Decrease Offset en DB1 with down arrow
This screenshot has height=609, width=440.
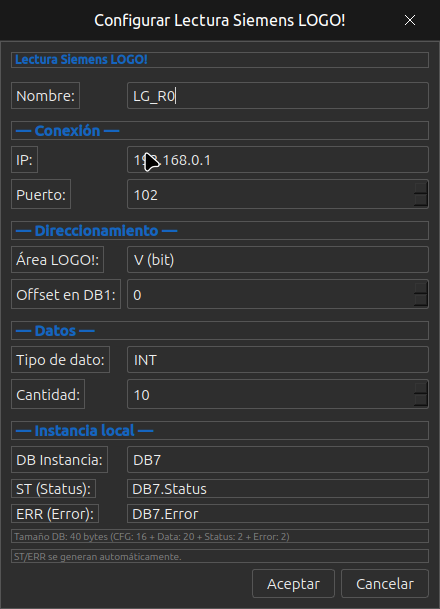pyautogui.click(x=421, y=300)
